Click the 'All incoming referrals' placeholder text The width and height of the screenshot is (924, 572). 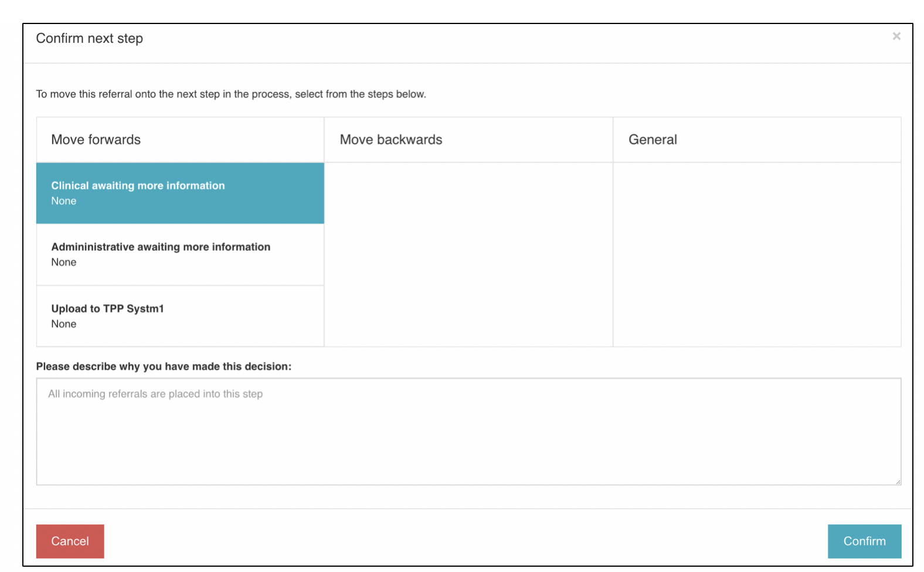tap(155, 394)
